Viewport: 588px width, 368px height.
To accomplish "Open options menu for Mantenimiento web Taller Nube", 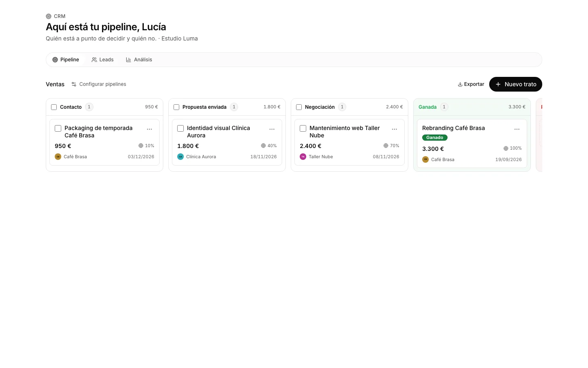I will [x=394, y=129].
